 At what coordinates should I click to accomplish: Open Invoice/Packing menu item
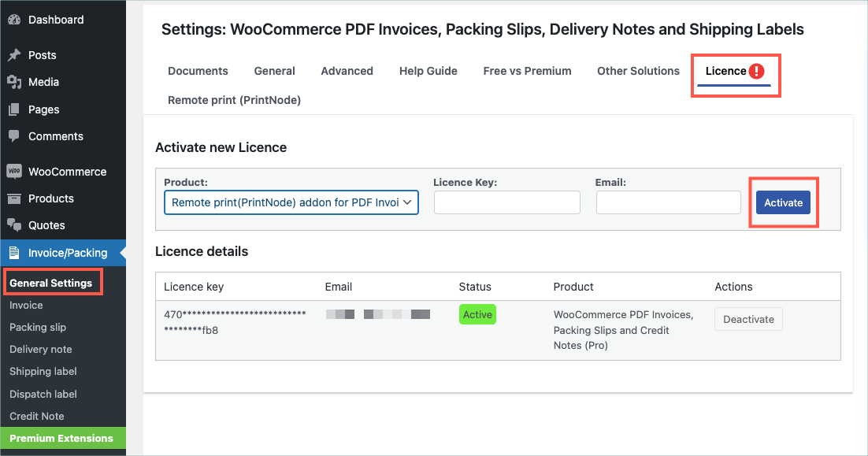(68, 253)
